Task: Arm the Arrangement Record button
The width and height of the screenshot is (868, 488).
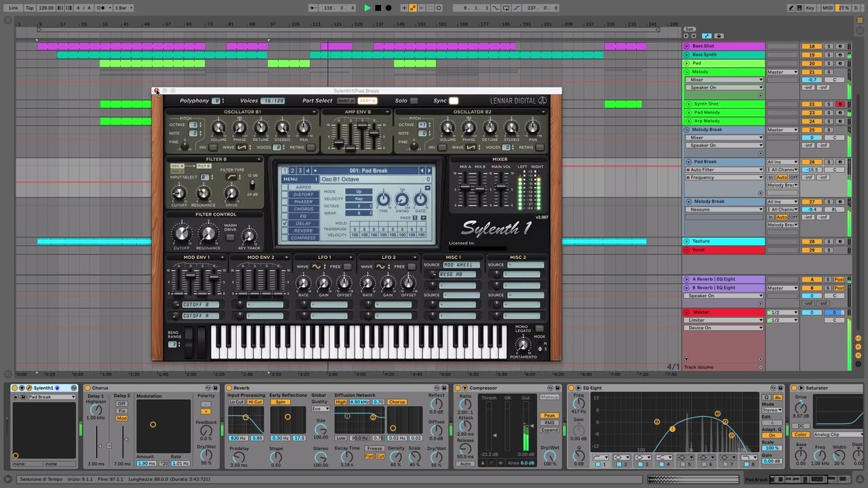Action: pyautogui.click(x=389, y=8)
